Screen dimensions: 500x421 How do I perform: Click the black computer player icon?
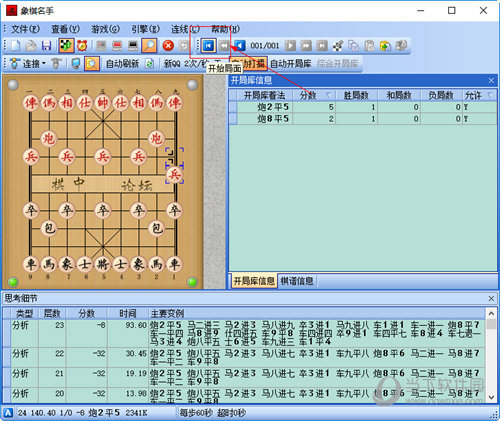133,46
